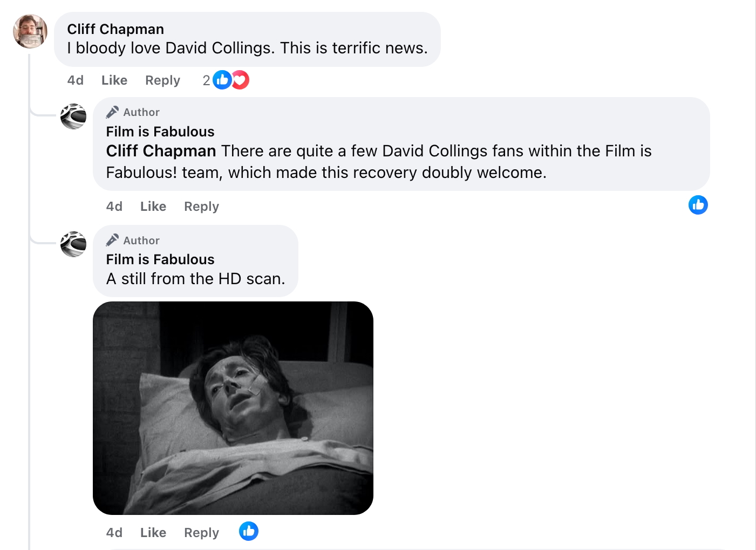Image resolution: width=756 pixels, height=550 pixels.
Task: Reply to Cliff Chapman's comment
Action: [162, 80]
